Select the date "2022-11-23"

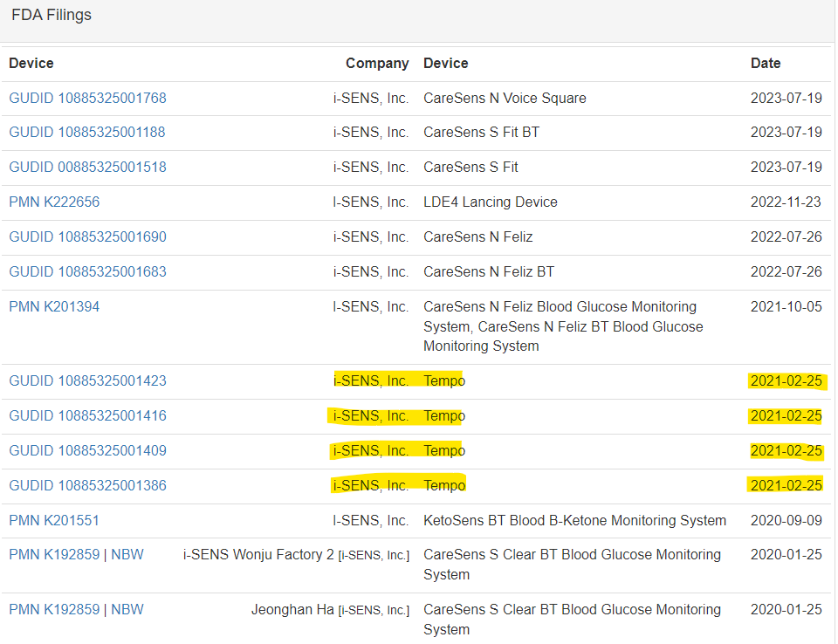pyautogui.click(x=786, y=202)
